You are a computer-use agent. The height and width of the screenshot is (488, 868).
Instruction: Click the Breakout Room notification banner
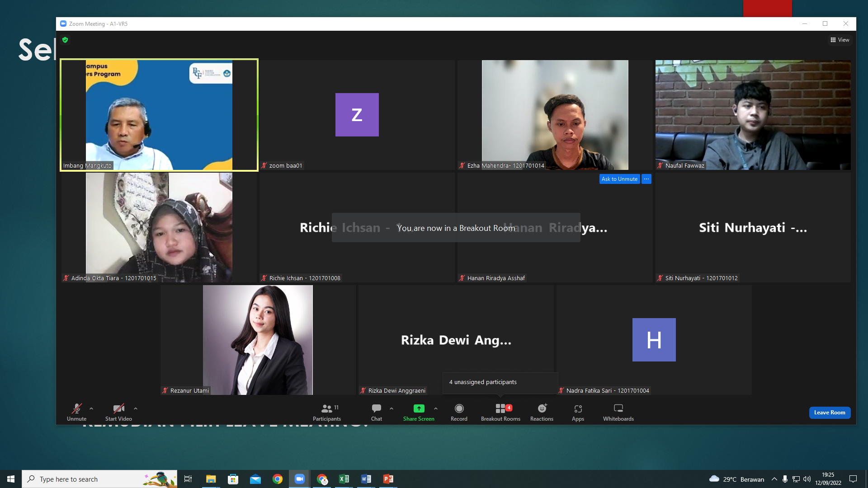coord(456,228)
